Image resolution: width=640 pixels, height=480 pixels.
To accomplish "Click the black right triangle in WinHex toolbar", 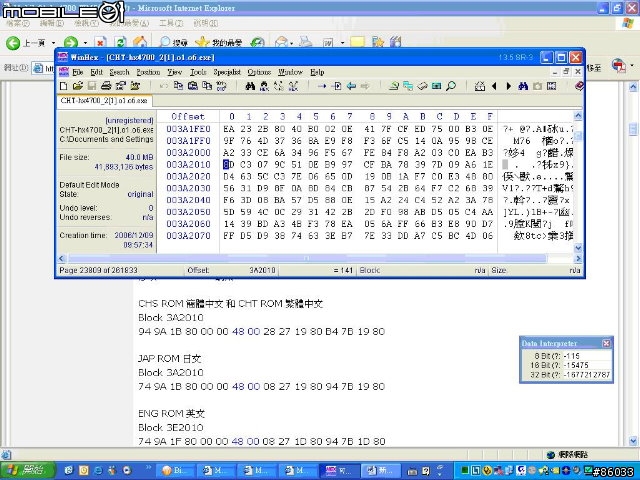I will 509,86.
